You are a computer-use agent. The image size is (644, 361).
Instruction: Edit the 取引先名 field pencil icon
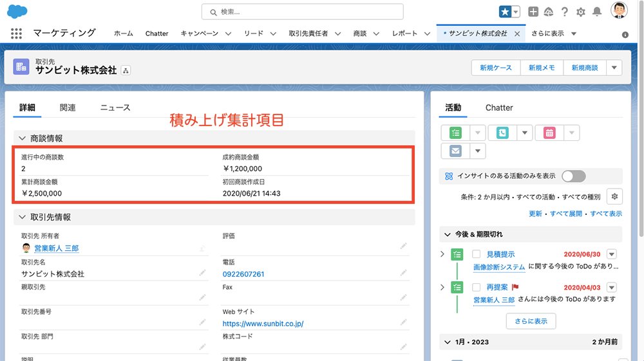click(x=202, y=273)
